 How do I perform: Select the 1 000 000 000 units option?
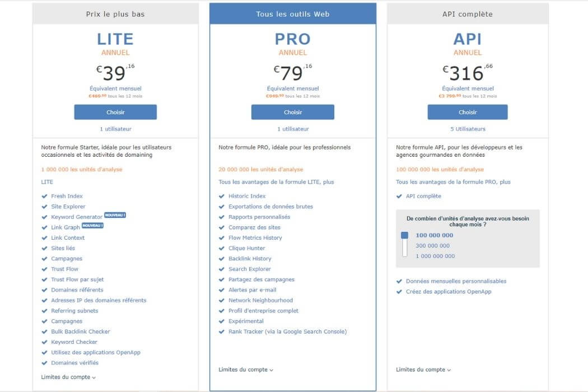point(435,256)
